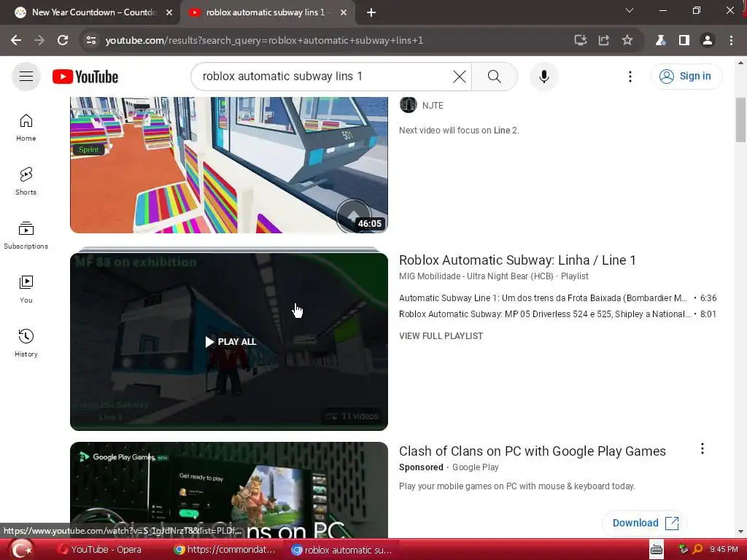Click the 9:45 PM taskbar clock
Image resolution: width=747 pixels, height=560 pixels.
[x=723, y=549]
